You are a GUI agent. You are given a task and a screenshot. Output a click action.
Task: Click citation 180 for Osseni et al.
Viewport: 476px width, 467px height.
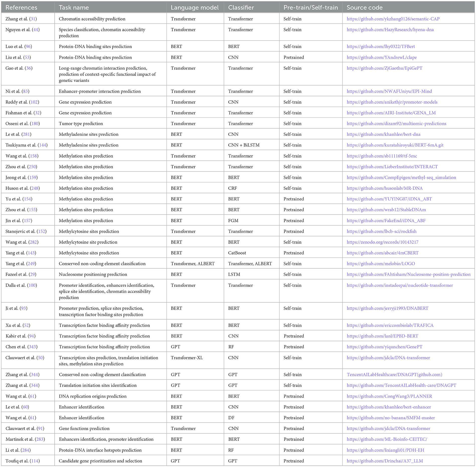(x=35, y=124)
